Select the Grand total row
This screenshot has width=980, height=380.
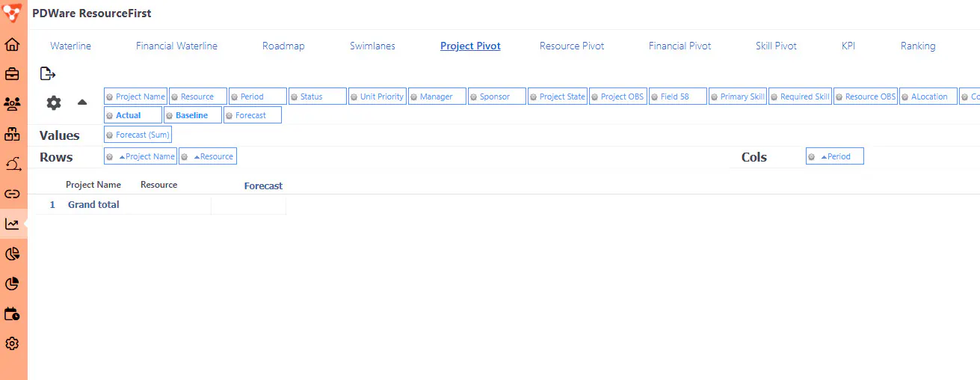[x=161, y=205]
